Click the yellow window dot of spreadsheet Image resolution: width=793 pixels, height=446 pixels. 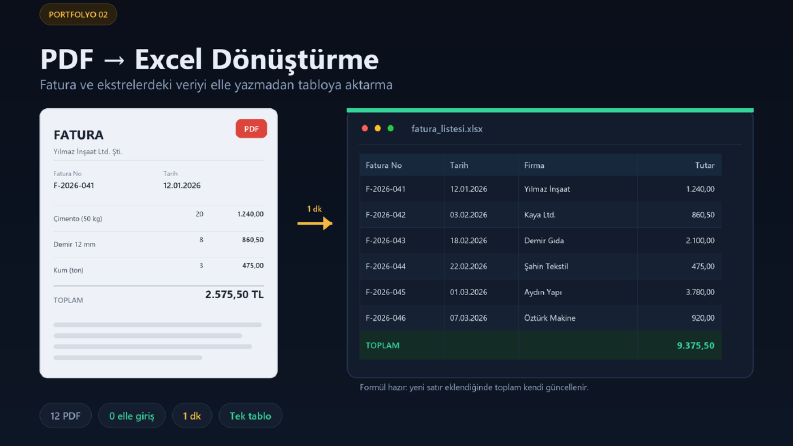[378, 128]
